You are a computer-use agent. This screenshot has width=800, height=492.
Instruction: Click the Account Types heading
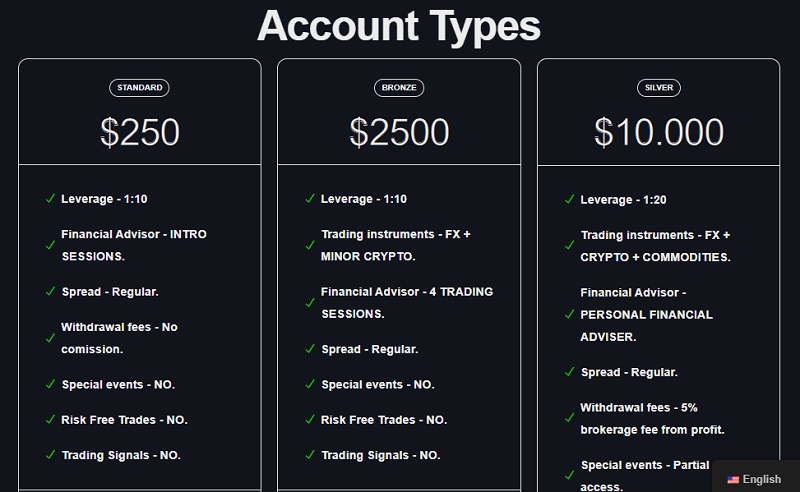(399, 26)
